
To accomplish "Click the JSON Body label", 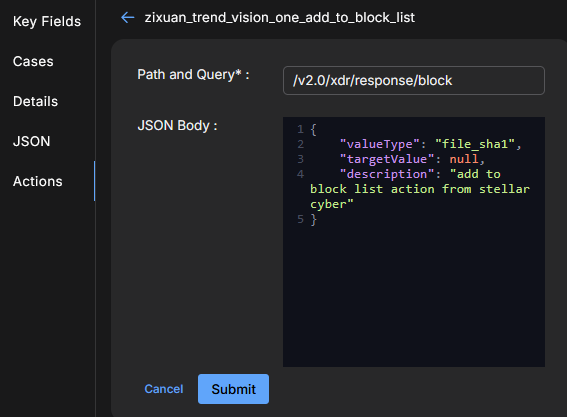I will (177, 125).
